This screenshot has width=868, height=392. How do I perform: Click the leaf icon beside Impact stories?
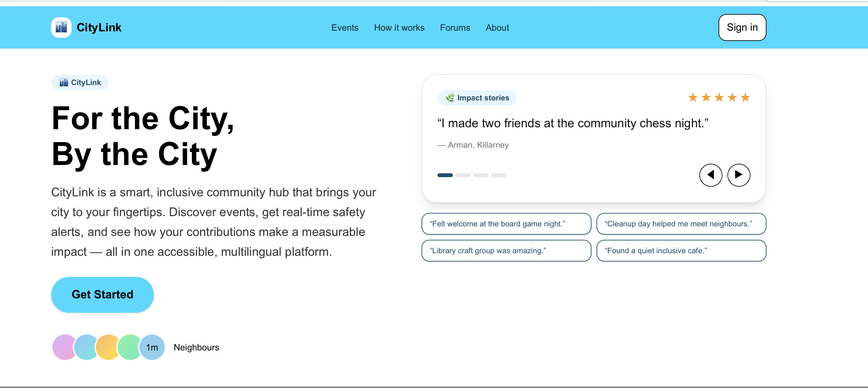click(450, 98)
